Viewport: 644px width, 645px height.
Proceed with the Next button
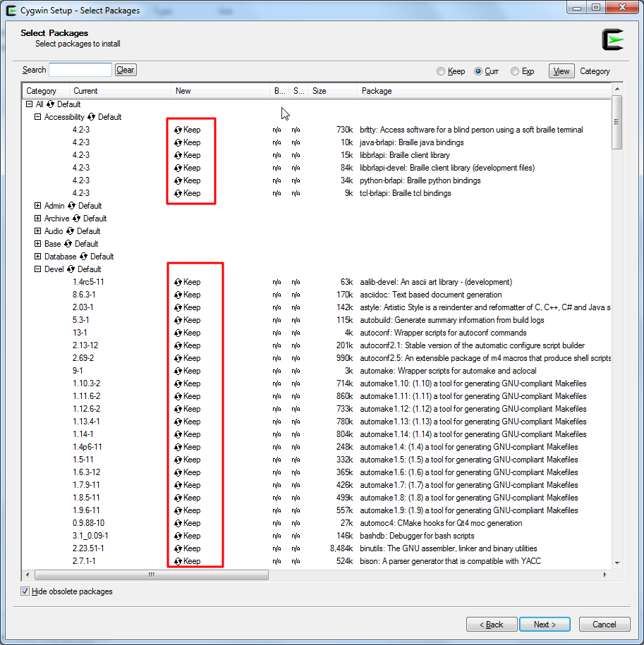(x=545, y=625)
